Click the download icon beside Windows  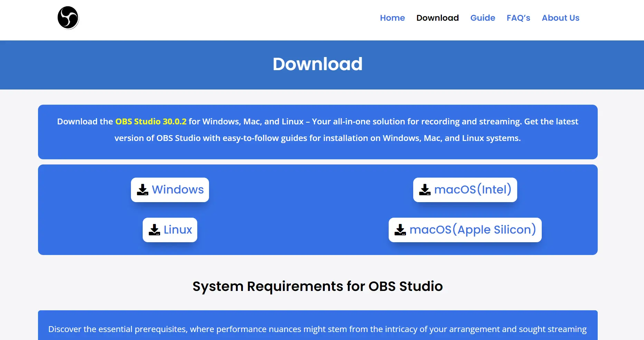143,190
